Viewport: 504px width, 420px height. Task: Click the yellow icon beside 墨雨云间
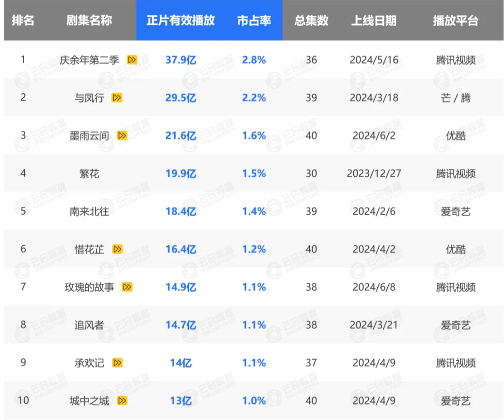pos(122,135)
